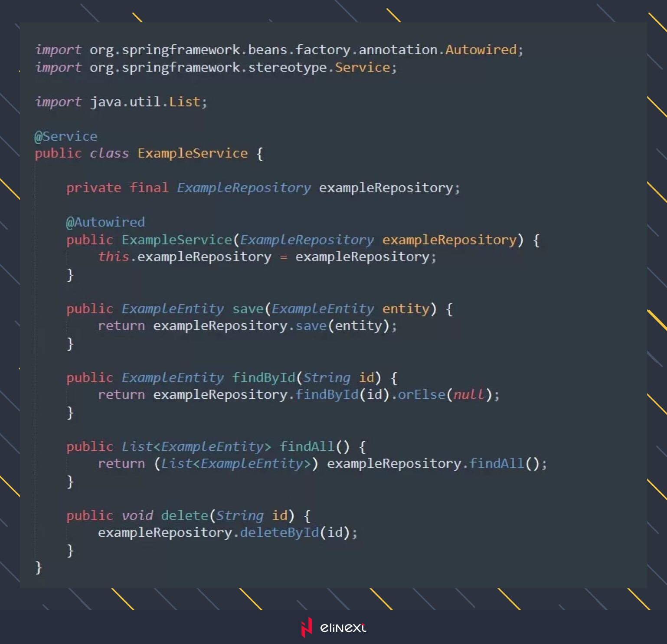
Task: Click the List type in the java.util import
Action: [184, 102]
